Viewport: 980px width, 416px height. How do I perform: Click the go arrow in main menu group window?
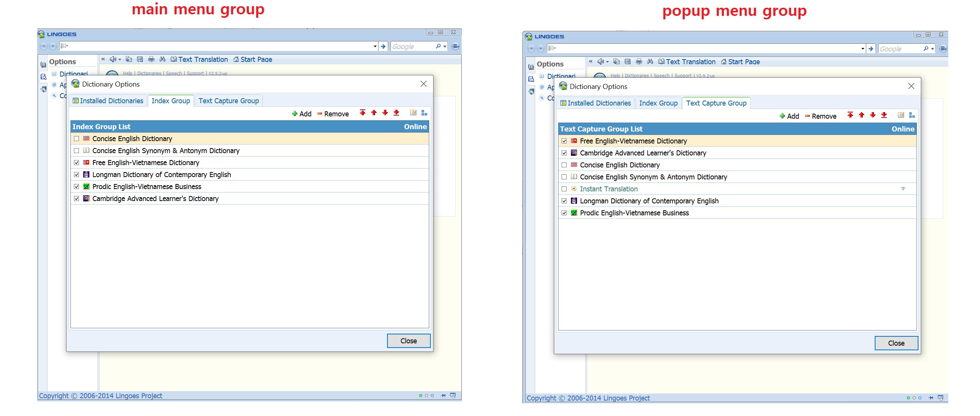tap(383, 46)
